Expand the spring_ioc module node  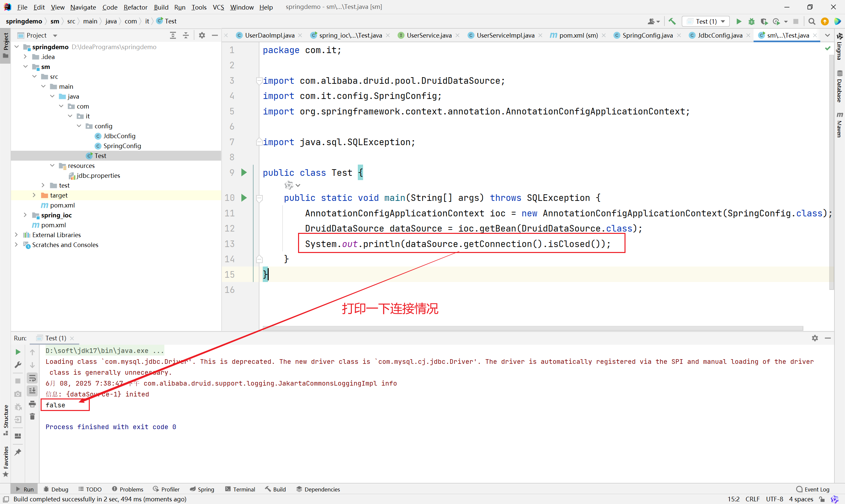pos(25,215)
